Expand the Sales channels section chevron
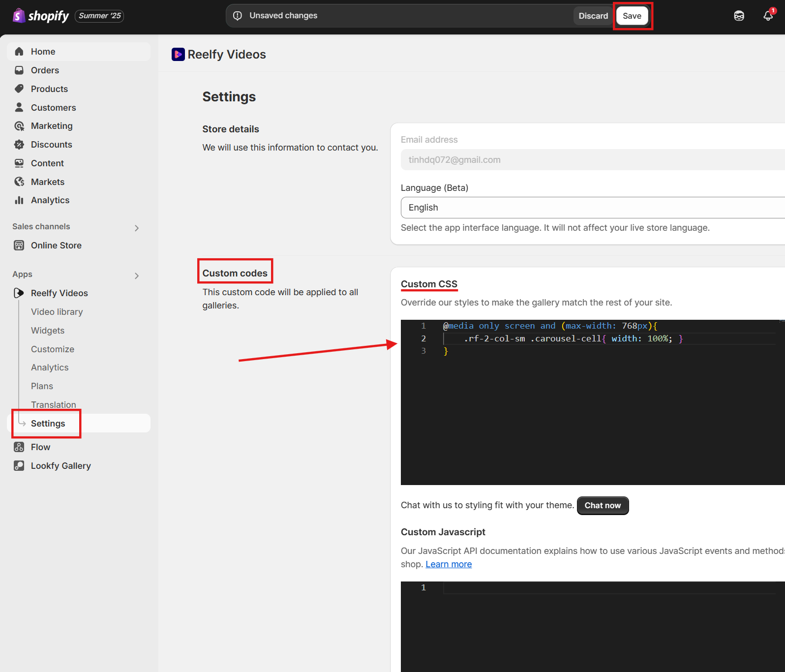The image size is (785, 672). (x=137, y=228)
